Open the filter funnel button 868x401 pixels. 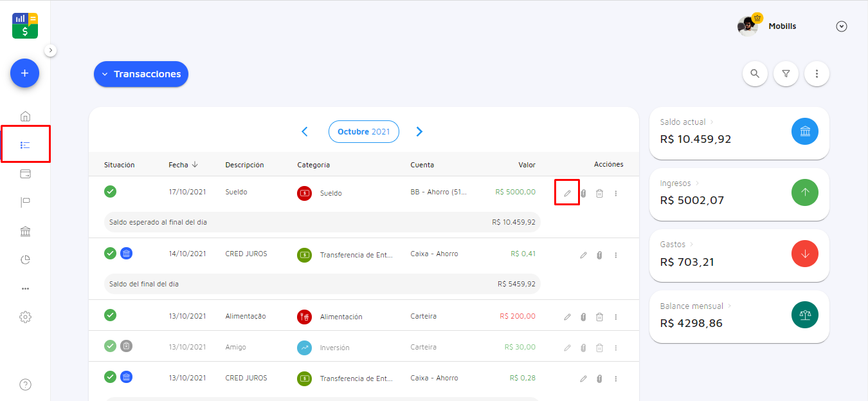coord(786,74)
